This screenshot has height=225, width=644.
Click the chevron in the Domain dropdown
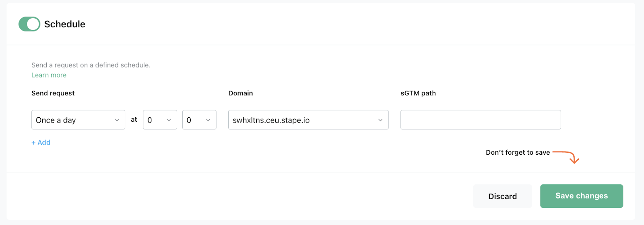click(x=380, y=120)
